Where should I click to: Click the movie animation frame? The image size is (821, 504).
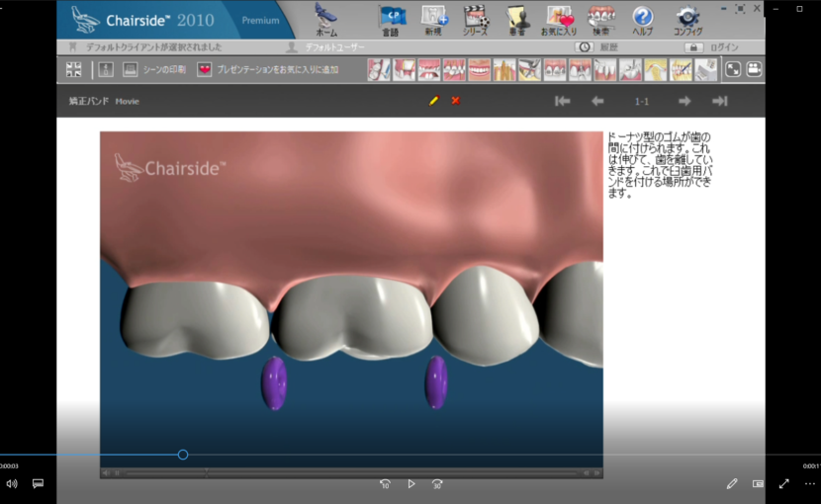351,299
